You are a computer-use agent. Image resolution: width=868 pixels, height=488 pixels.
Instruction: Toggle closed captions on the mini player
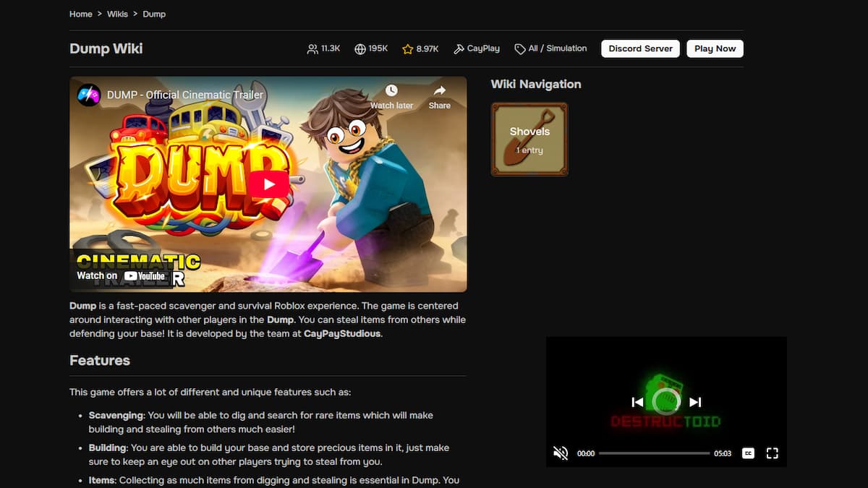tap(749, 453)
